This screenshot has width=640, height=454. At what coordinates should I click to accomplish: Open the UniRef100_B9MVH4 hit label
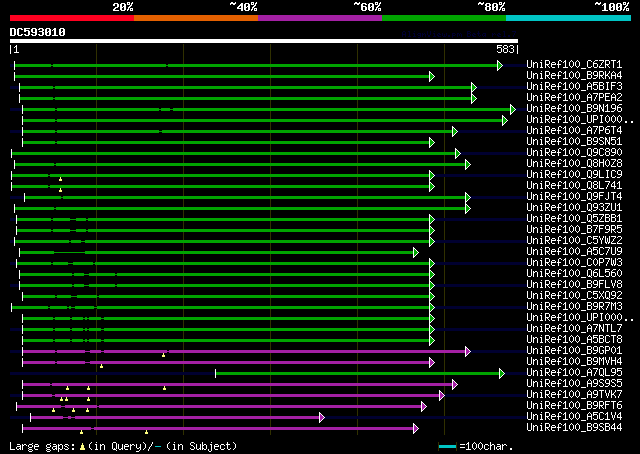click(x=574, y=362)
